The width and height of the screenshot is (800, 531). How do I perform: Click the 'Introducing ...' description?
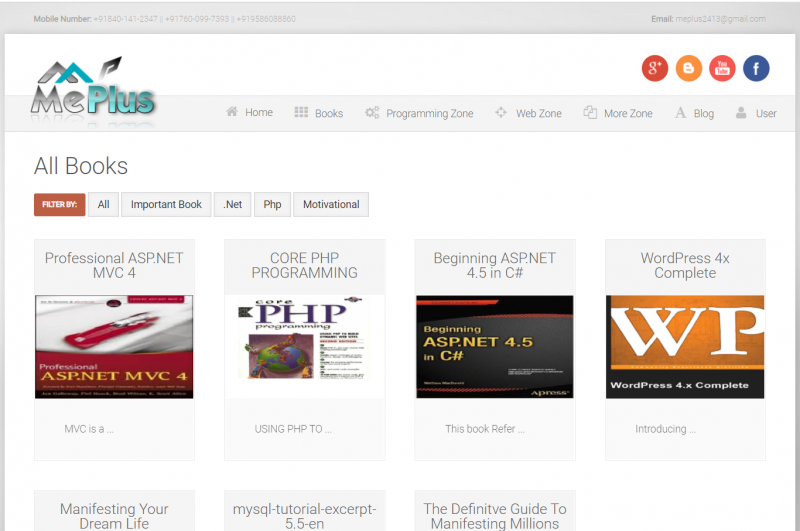pyautogui.click(x=665, y=429)
